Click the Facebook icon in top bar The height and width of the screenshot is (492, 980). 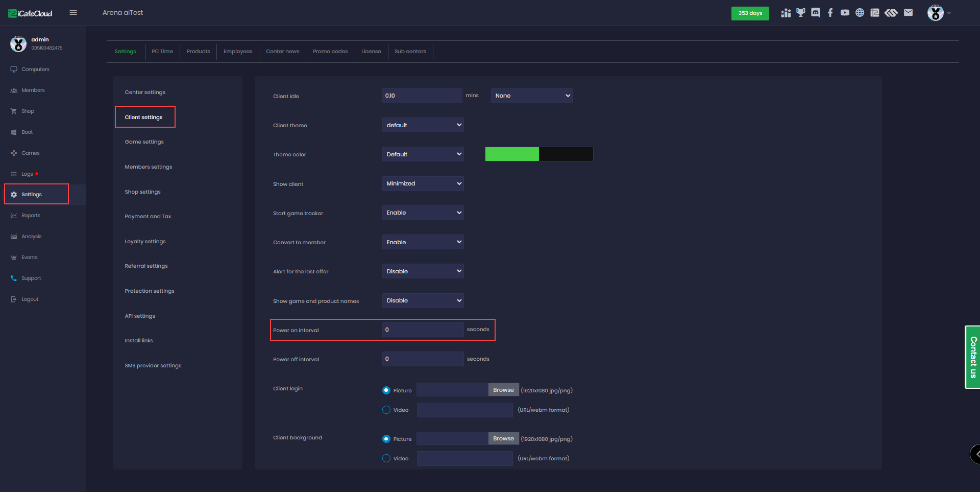coord(830,13)
